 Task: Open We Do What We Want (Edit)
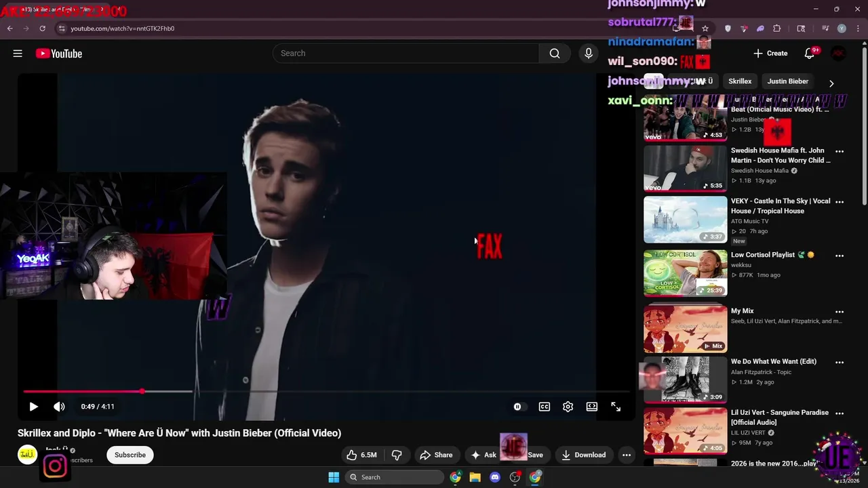774,362
